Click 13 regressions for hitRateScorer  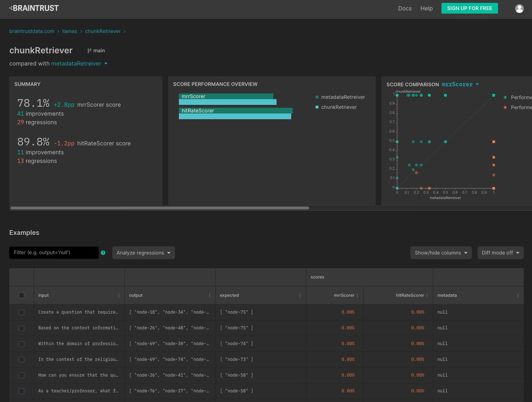pos(37,161)
